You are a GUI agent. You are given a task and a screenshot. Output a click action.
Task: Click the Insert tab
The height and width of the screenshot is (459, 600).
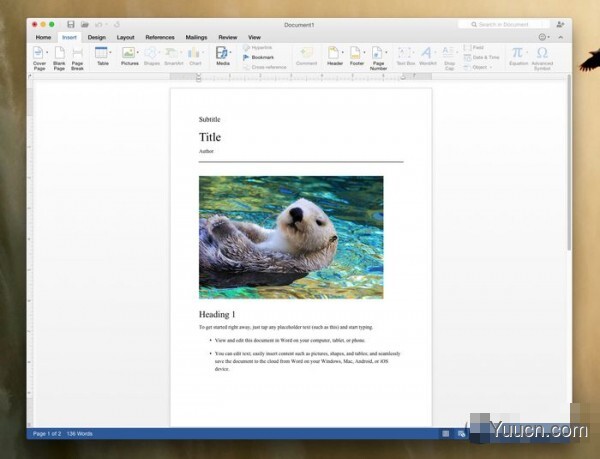69,37
